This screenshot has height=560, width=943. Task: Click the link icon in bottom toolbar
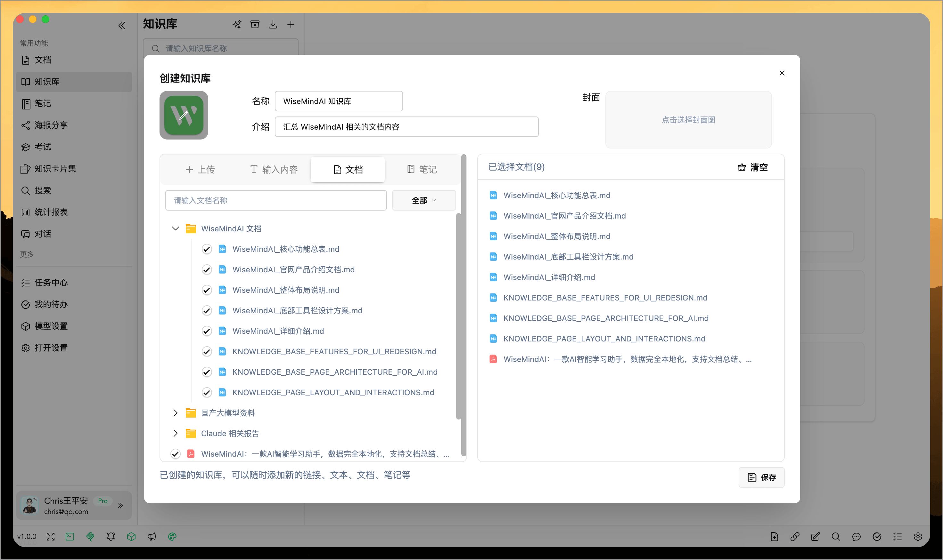pyautogui.click(x=795, y=536)
